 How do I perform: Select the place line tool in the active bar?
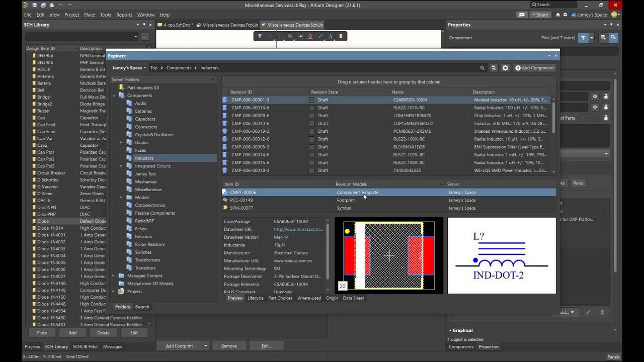(x=320, y=36)
